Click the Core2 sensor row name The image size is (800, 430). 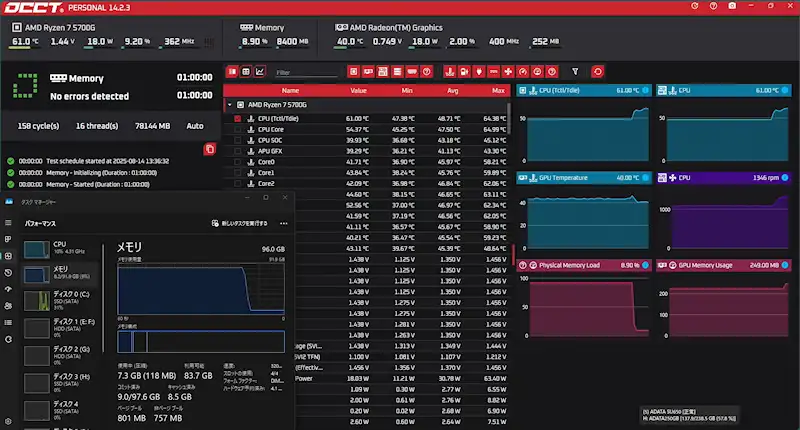[x=266, y=184]
